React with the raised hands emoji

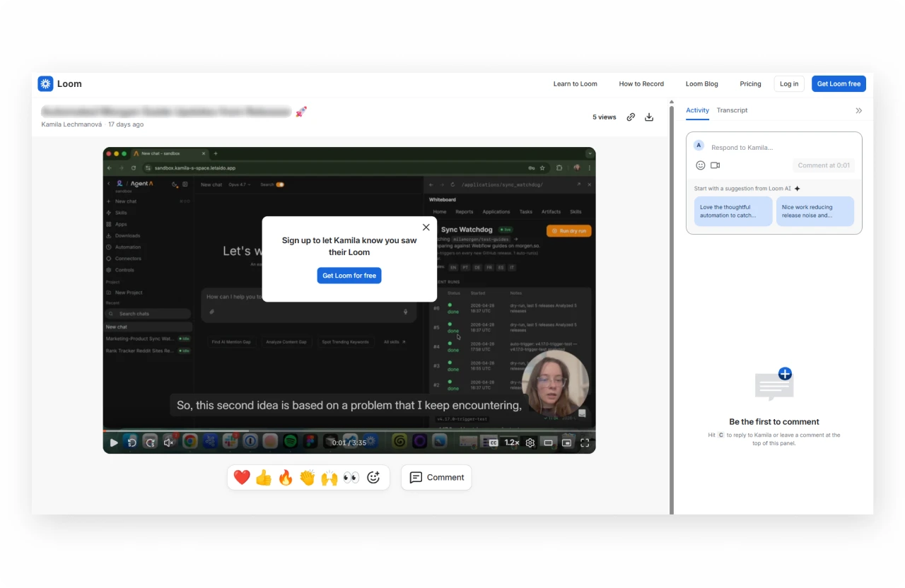(x=329, y=478)
